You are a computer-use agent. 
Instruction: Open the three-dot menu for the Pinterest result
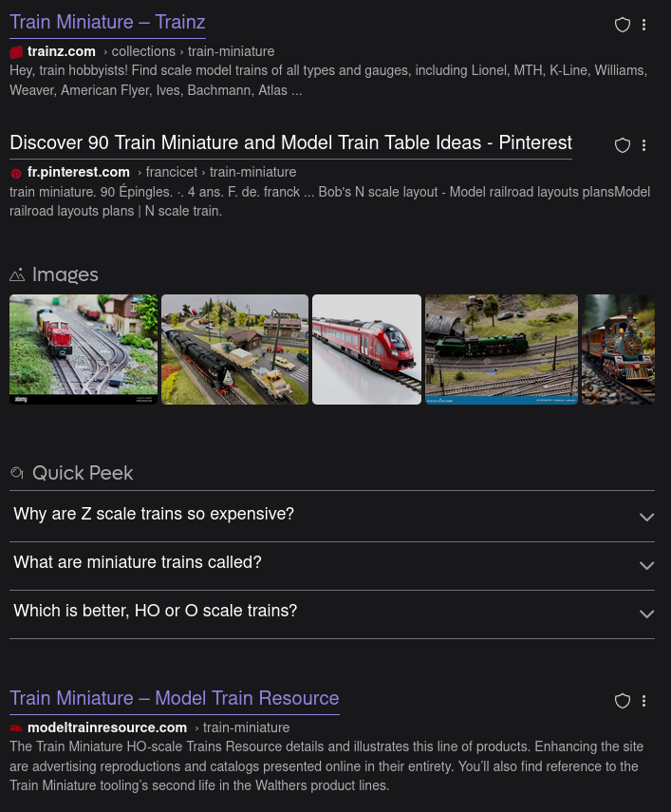(644, 145)
